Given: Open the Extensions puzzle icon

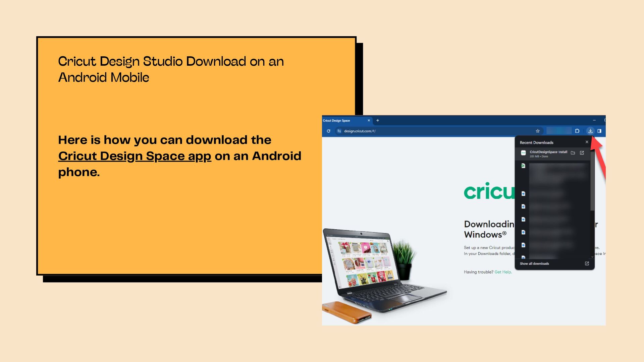Looking at the screenshot, I should (577, 131).
